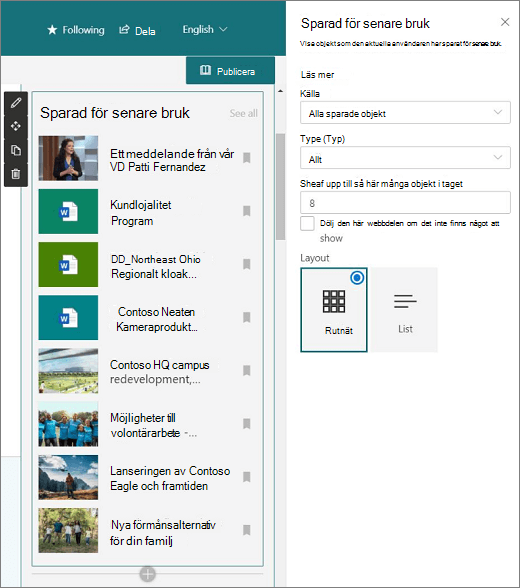This screenshot has height=588, width=520.
Task: Toggle bookmark for DD_Northeast Ohio document
Action: [x=246, y=264]
